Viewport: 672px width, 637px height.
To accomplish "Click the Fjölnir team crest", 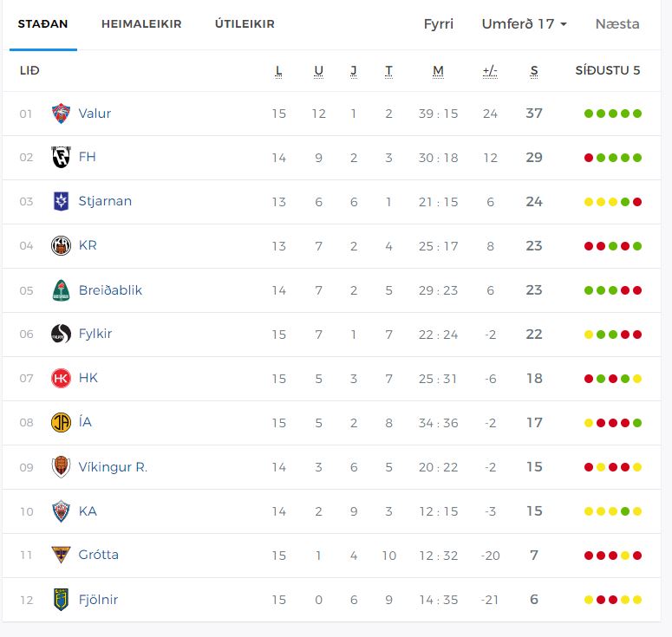I will (61, 600).
